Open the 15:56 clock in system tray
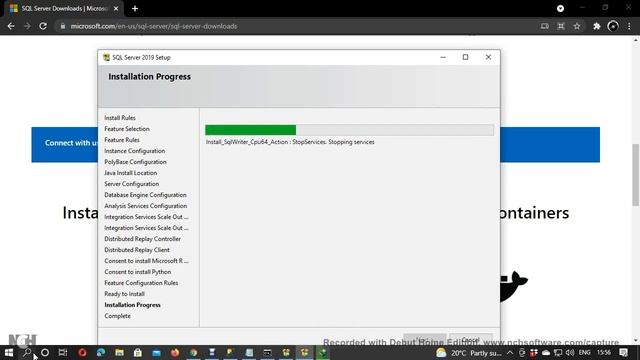The height and width of the screenshot is (360, 640). point(604,353)
